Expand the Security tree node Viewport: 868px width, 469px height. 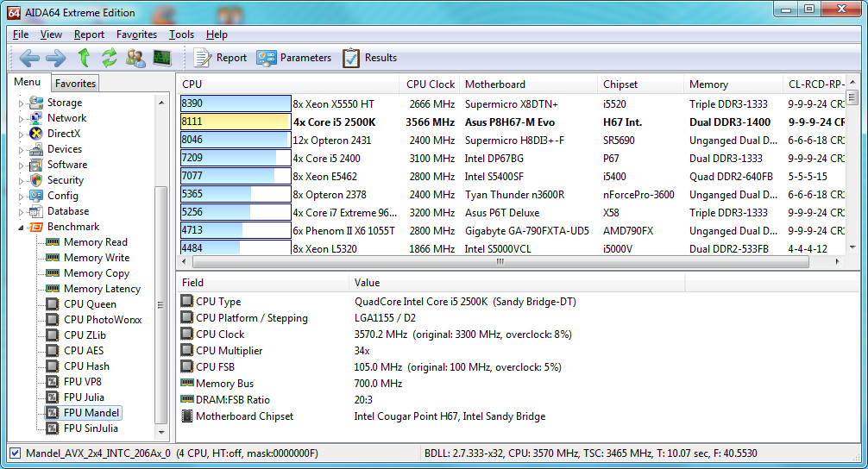click(x=21, y=181)
